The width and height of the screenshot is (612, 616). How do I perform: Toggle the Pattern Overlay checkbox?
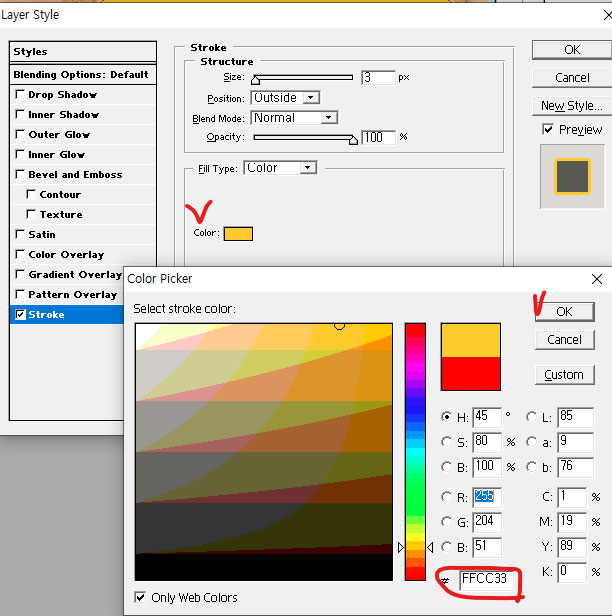point(20,294)
